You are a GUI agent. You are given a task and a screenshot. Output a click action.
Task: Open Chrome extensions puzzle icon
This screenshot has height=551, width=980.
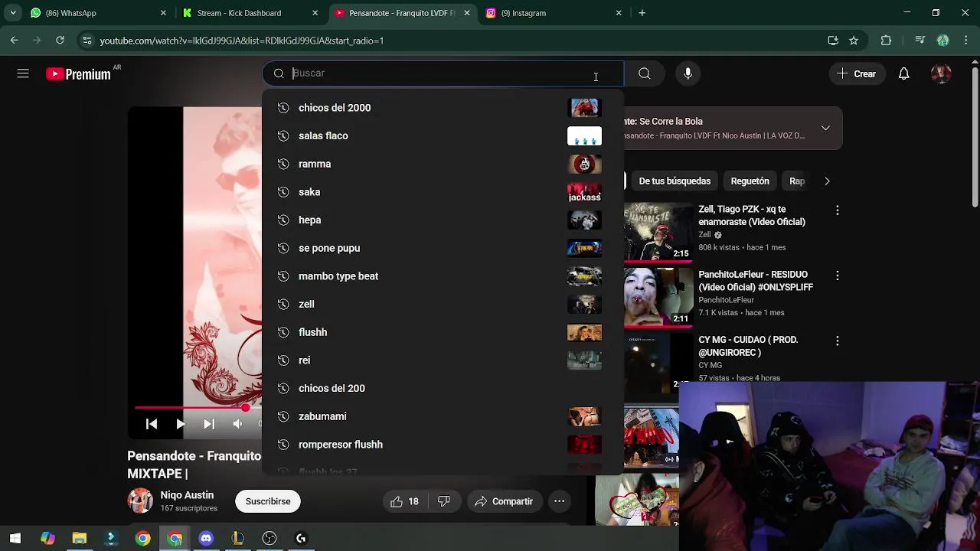(x=887, y=41)
